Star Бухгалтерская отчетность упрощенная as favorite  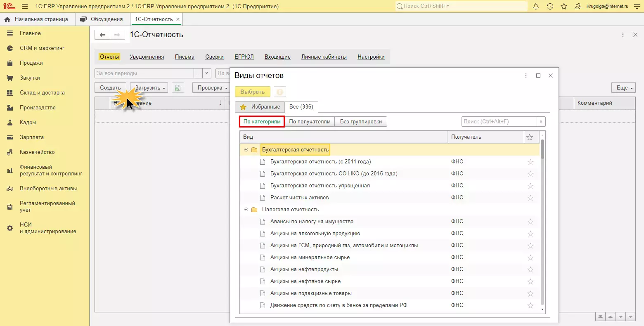click(x=530, y=186)
